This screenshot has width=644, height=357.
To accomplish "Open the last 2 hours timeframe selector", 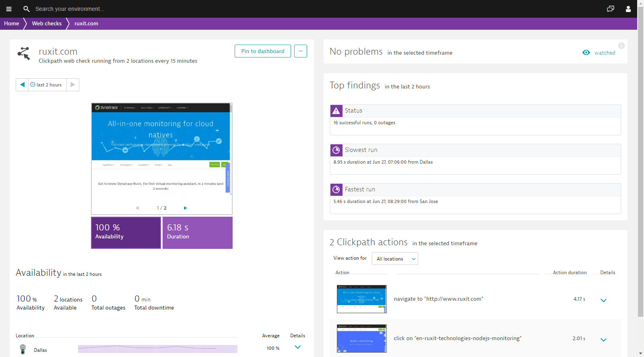I will click(47, 85).
